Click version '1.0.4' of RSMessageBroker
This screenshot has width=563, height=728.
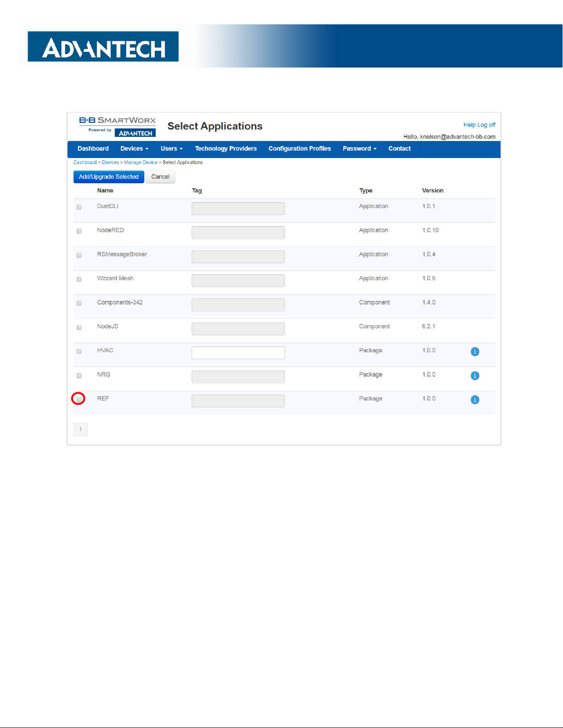[429, 254]
